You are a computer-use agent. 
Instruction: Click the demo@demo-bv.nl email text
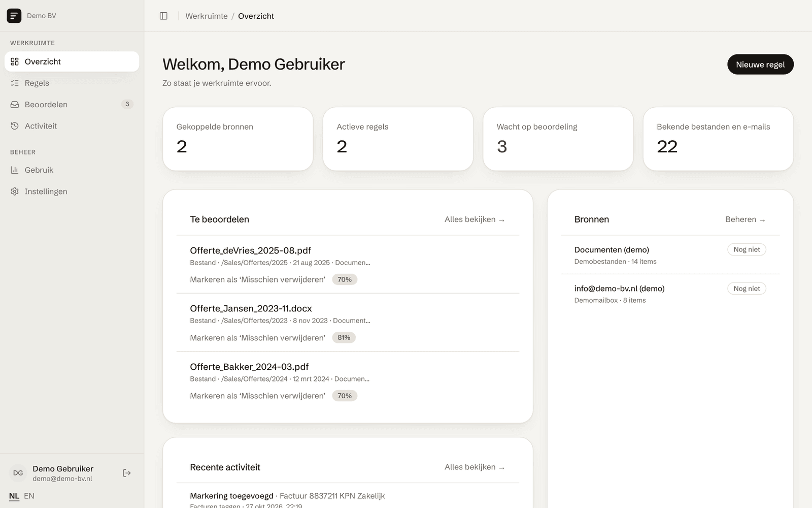(x=62, y=479)
